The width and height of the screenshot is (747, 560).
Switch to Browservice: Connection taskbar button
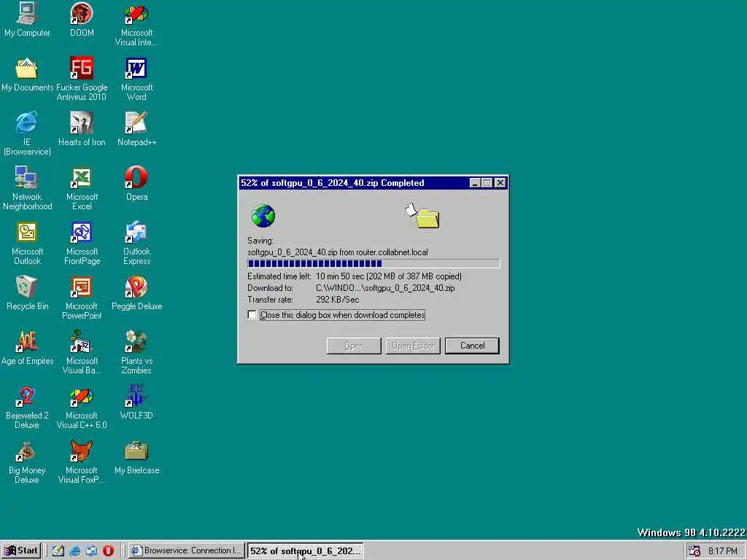[187, 551]
